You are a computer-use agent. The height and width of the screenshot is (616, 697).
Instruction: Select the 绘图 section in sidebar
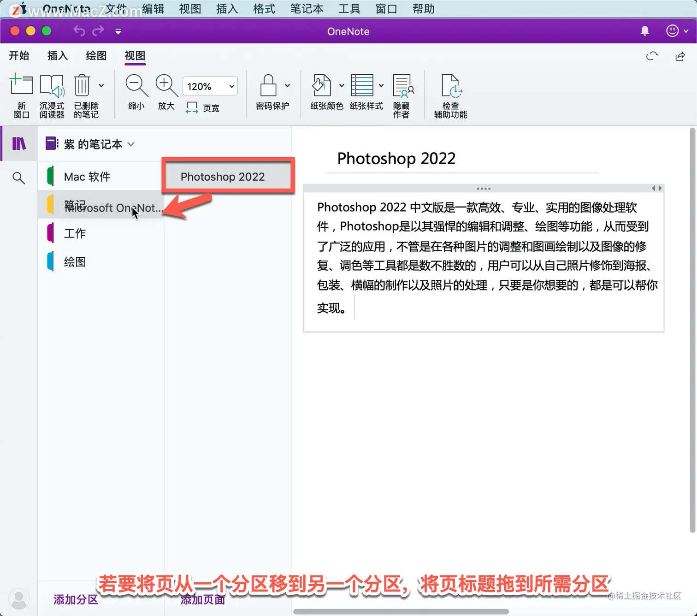tap(100, 262)
